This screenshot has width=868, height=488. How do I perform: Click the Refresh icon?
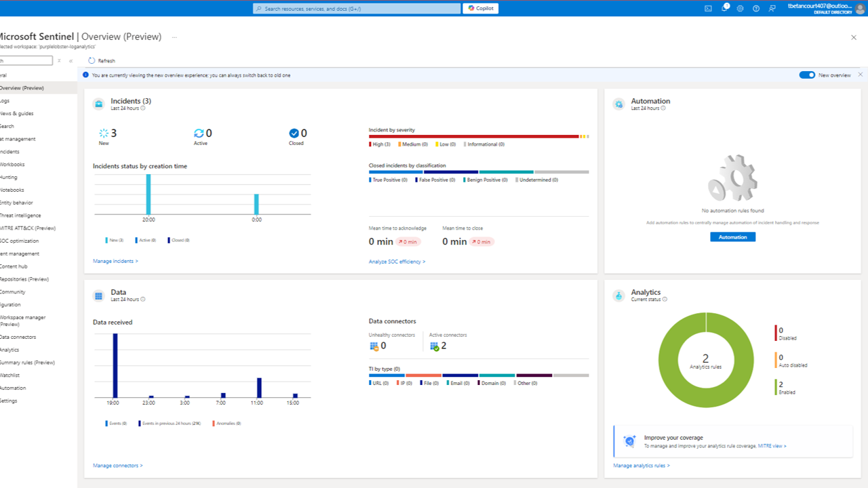(x=92, y=60)
